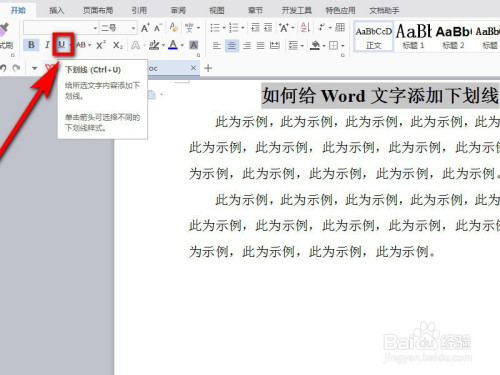
Task: Open the borders dropdown arrow
Action: [x=342, y=46]
